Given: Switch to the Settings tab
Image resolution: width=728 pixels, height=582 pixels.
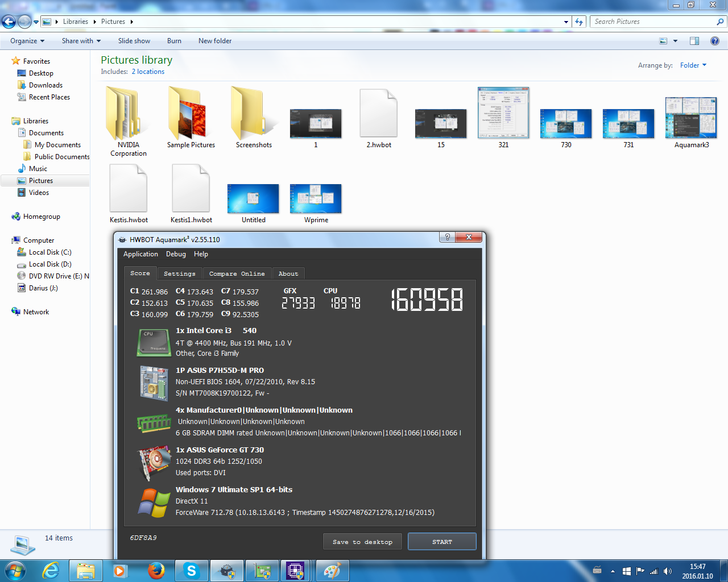Looking at the screenshot, I should point(179,273).
